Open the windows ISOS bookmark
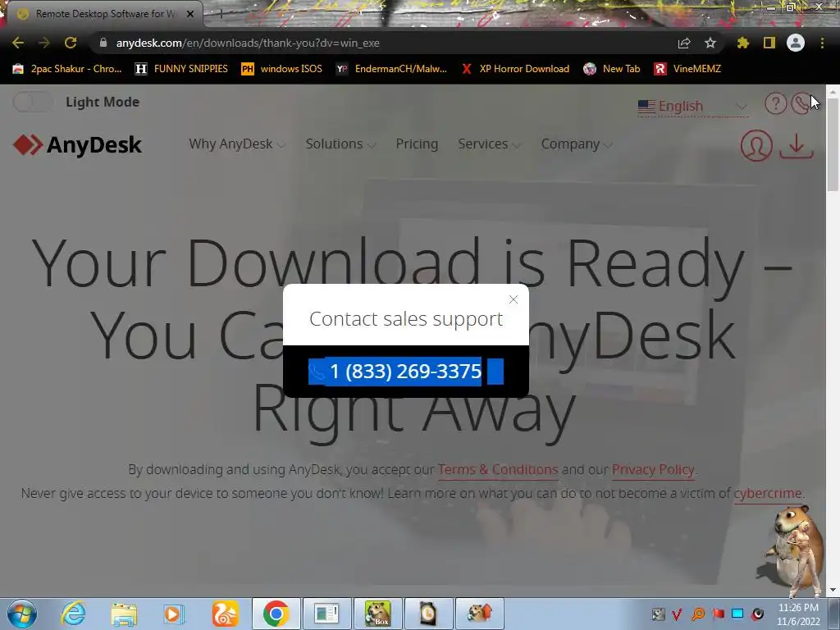Image resolution: width=840 pixels, height=630 pixels. [282, 69]
